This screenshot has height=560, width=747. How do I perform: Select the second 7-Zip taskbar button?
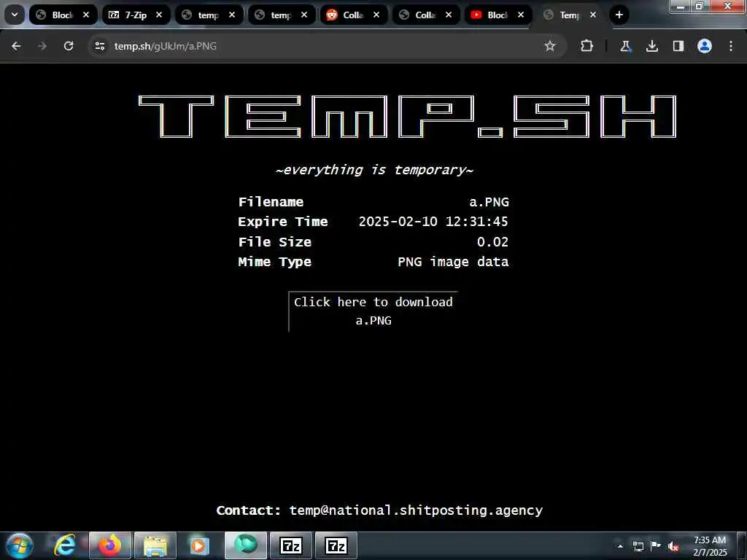click(336, 545)
